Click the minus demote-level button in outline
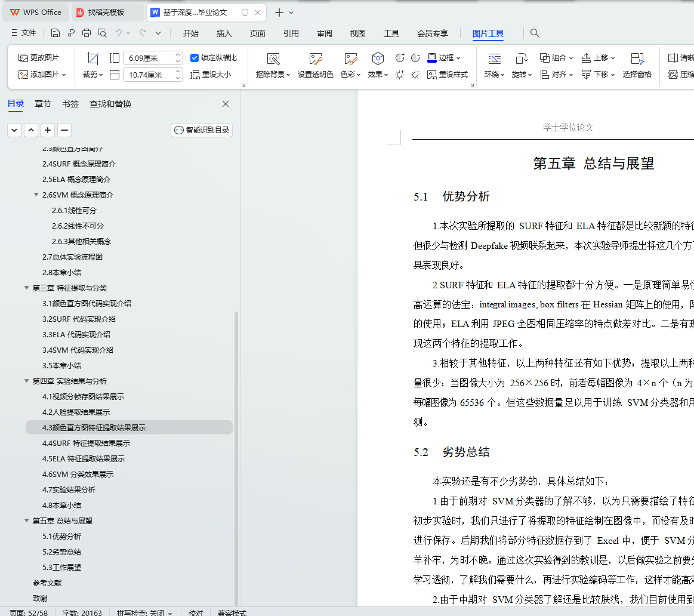The height and width of the screenshot is (616, 694). [64, 130]
